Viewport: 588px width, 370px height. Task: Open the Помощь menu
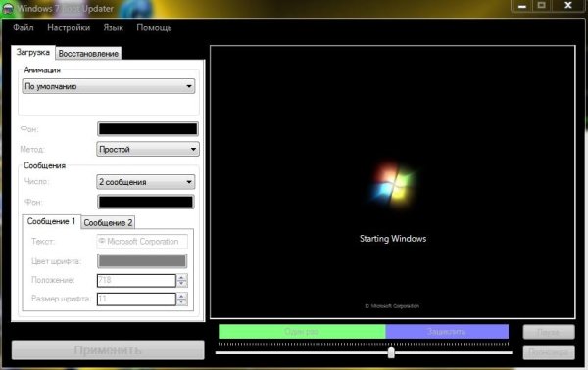point(154,28)
